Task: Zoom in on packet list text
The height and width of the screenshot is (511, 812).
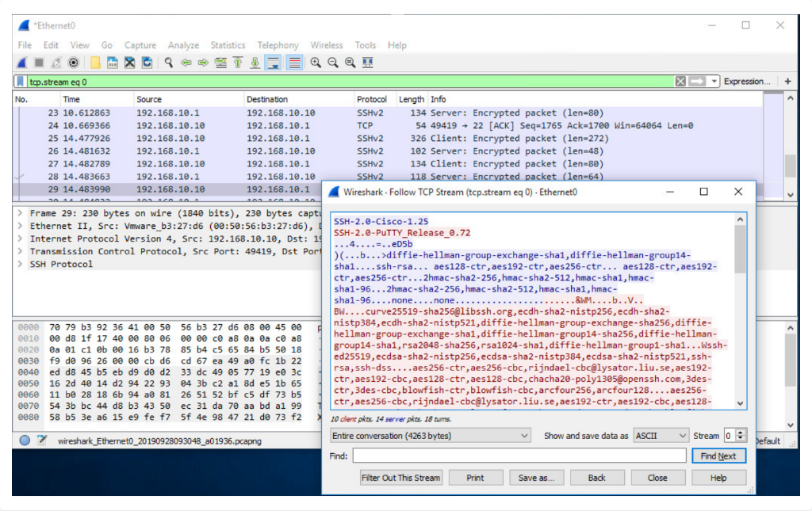Action: click(316, 63)
